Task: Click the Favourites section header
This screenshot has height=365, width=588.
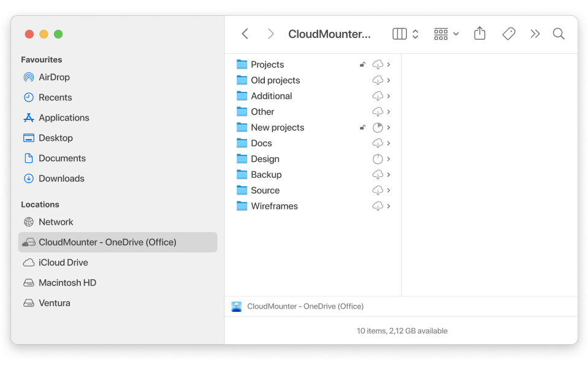Action: pyautogui.click(x=42, y=59)
